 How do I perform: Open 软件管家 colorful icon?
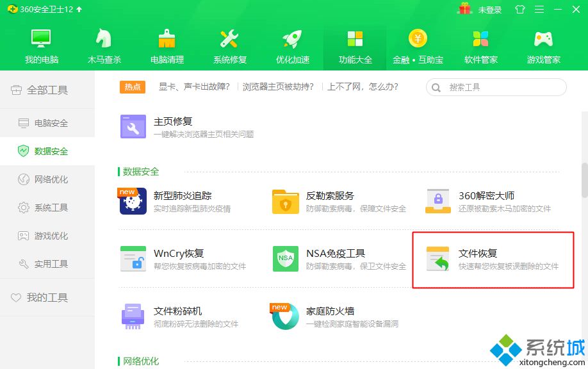480,38
